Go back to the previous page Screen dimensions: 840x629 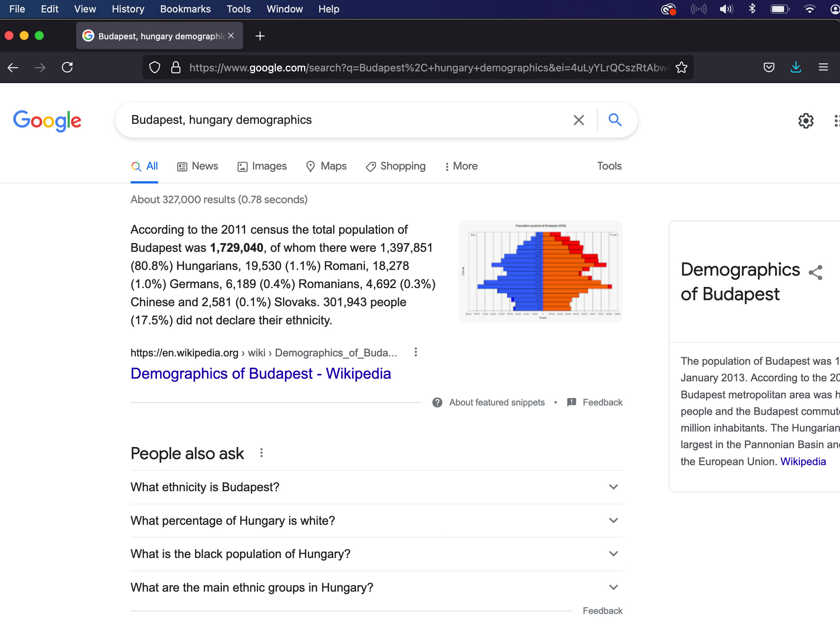click(x=13, y=68)
